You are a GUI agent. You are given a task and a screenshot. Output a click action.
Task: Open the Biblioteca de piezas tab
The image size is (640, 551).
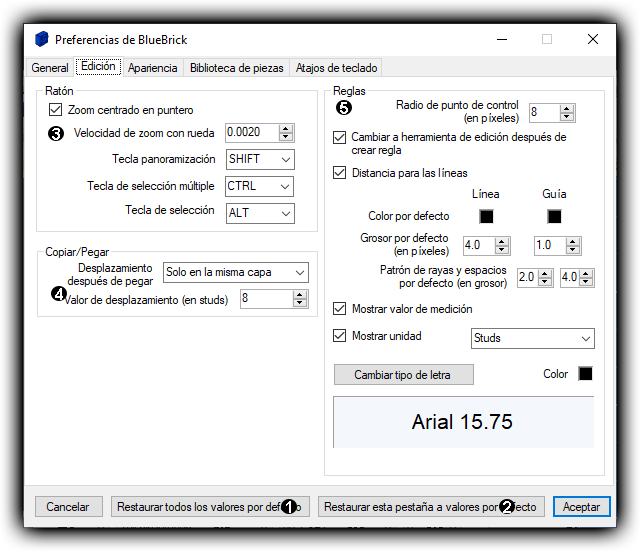[237, 67]
